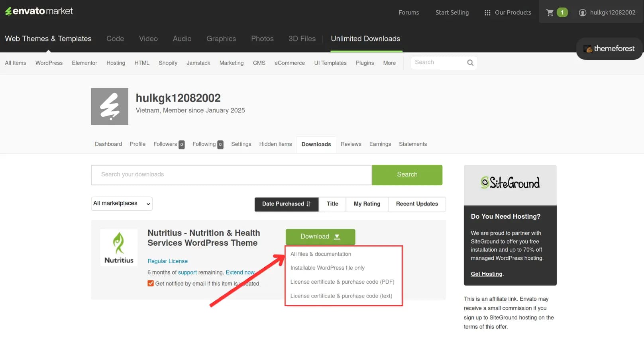Open the 3D Files marketplace category
This screenshot has width=644, height=337.
(x=302, y=39)
